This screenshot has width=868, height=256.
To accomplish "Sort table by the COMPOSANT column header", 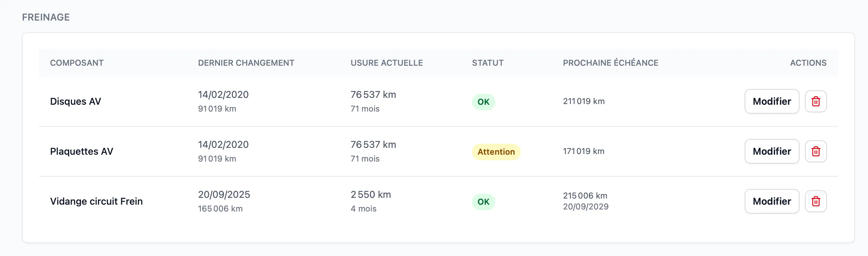I will pyautogui.click(x=77, y=63).
